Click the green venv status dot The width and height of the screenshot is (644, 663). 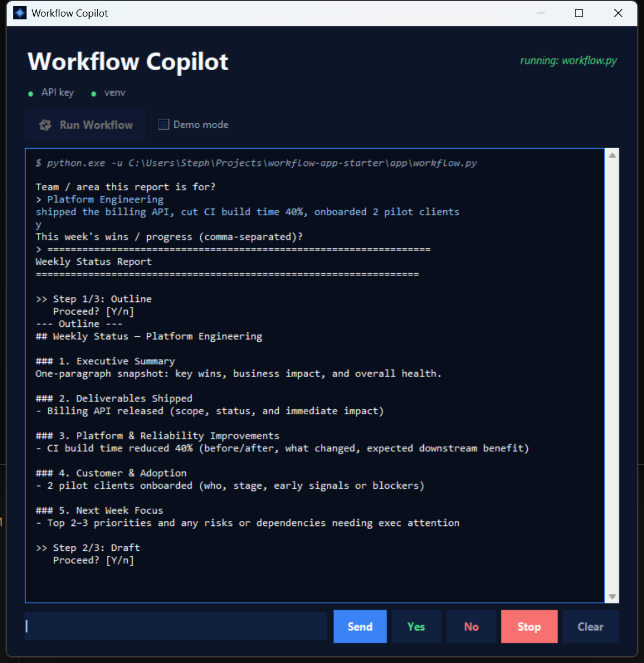94,94
